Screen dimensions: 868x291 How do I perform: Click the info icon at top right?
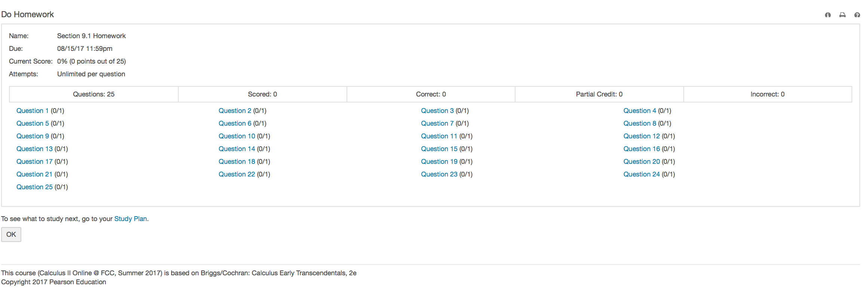(x=828, y=15)
